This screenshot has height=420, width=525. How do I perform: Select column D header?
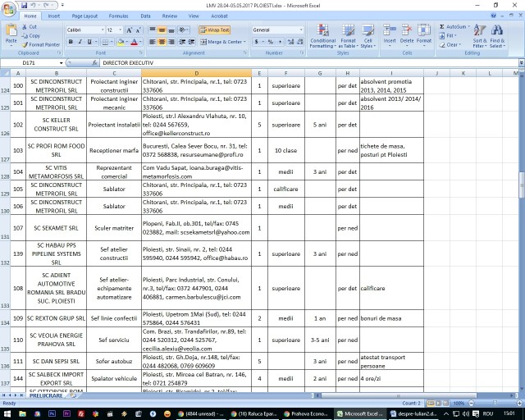click(x=197, y=73)
